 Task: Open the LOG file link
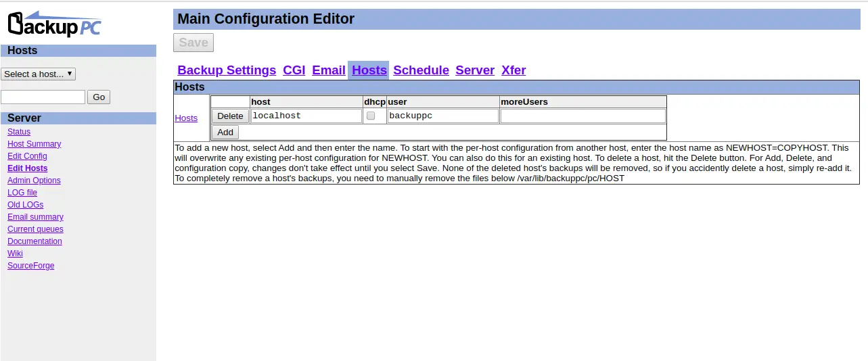(x=22, y=193)
